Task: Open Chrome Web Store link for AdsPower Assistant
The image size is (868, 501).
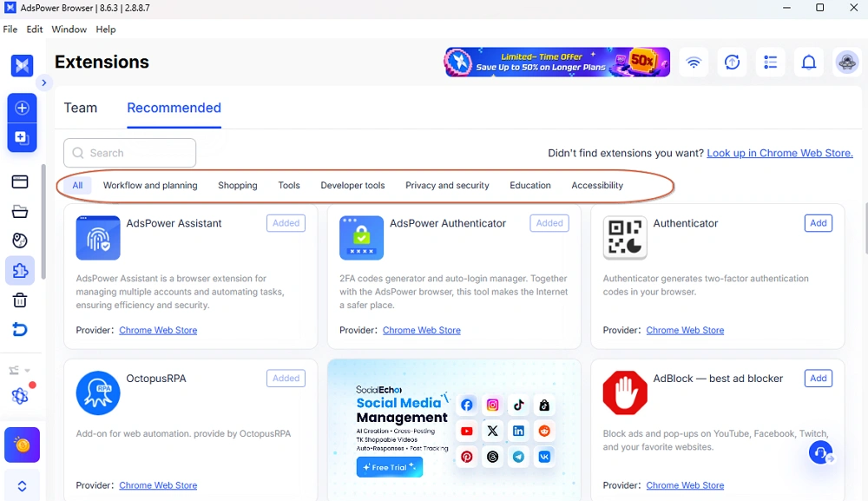Action: coord(158,330)
